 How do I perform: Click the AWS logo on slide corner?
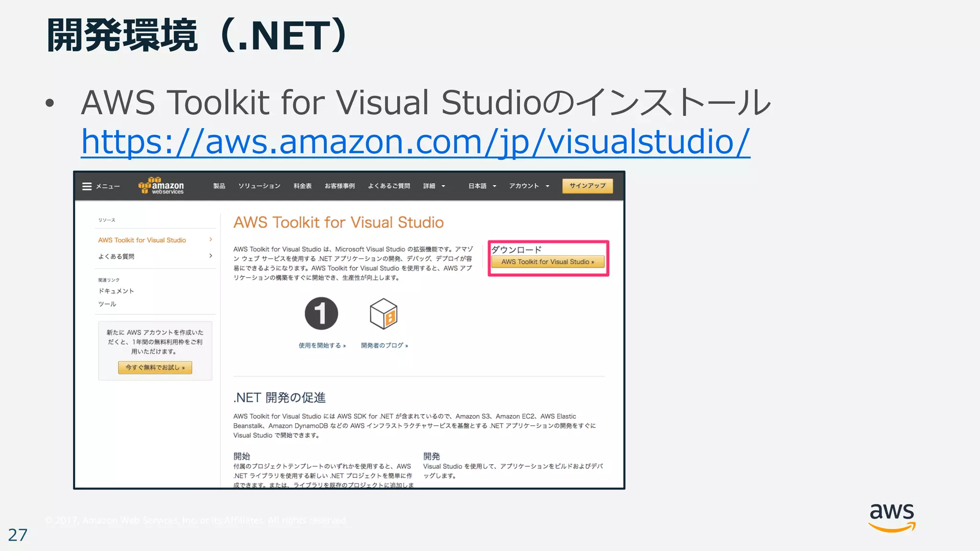(892, 518)
